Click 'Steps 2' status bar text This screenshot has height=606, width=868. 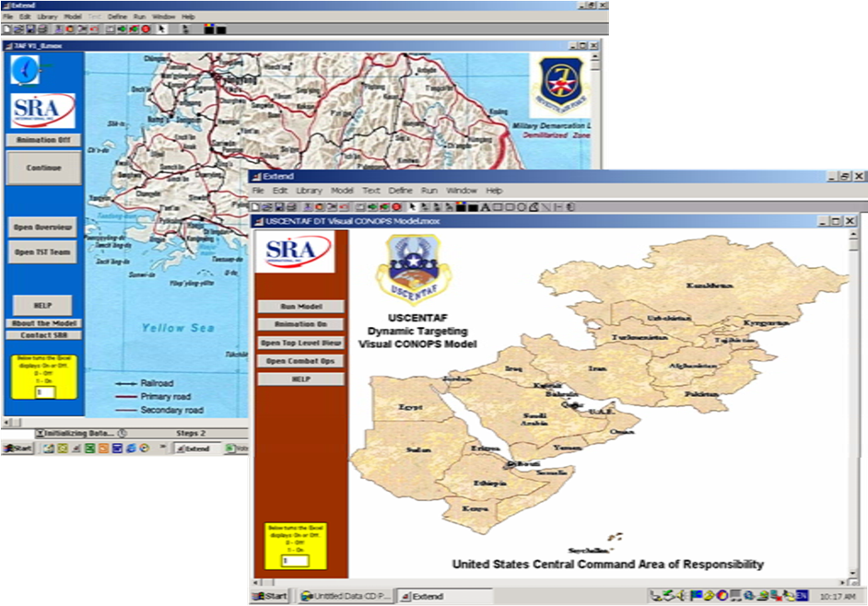[x=191, y=434]
